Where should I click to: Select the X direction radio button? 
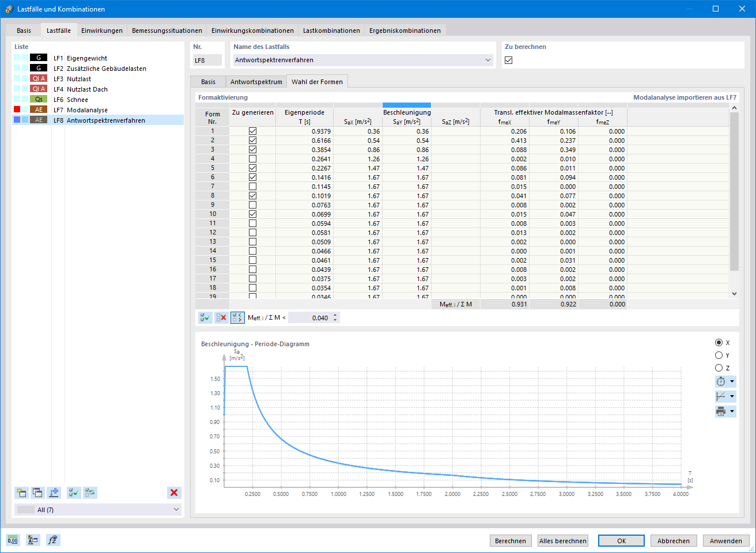click(x=719, y=343)
